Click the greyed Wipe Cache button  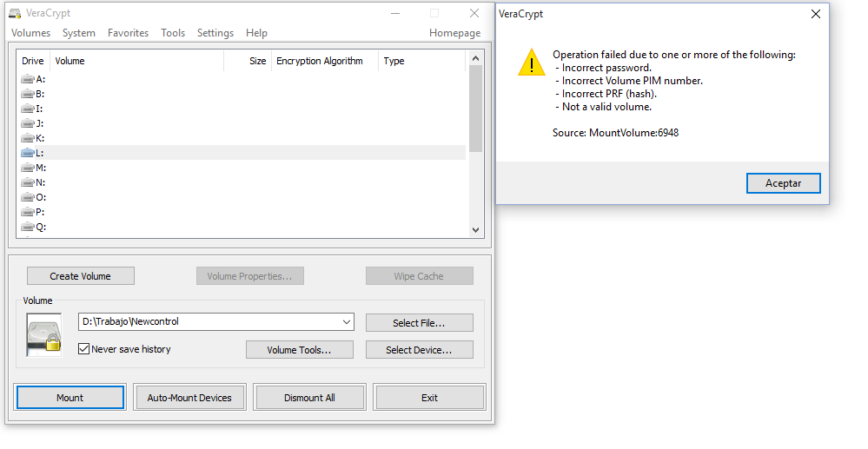pyautogui.click(x=419, y=275)
